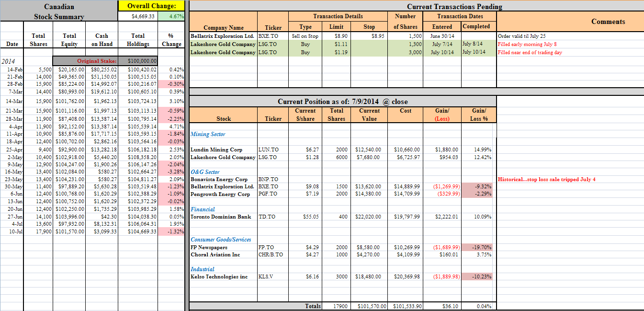
Task: Select the Current Position as of heading
Action: pos(343,102)
